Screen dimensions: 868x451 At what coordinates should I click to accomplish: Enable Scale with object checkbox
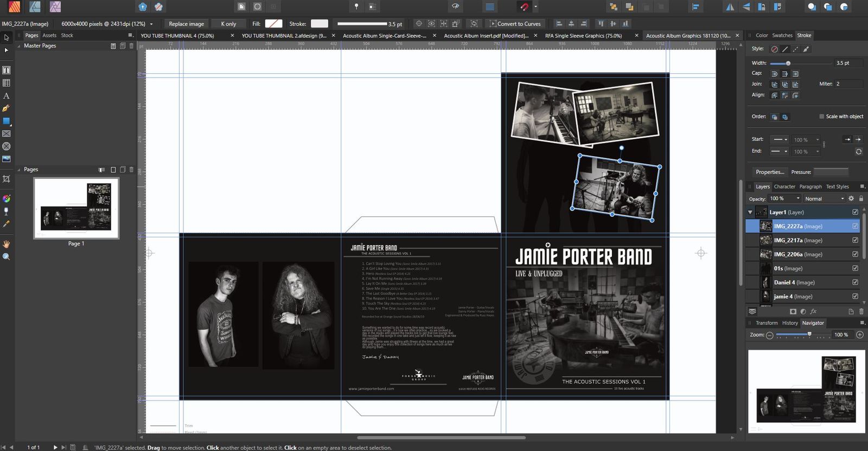[x=821, y=117]
